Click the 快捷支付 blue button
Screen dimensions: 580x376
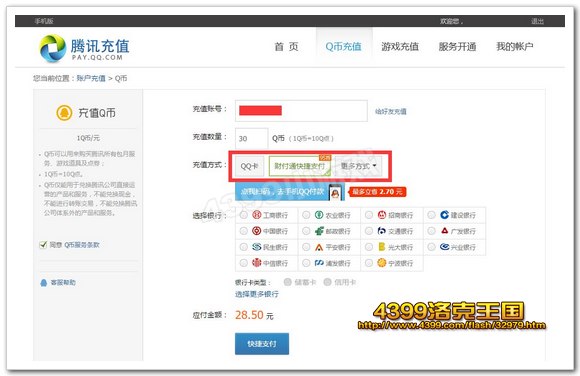click(262, 344)
